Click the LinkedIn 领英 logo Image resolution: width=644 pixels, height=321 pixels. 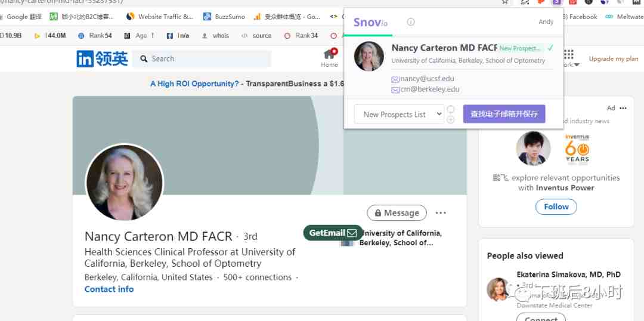click(x=102, y=59)
